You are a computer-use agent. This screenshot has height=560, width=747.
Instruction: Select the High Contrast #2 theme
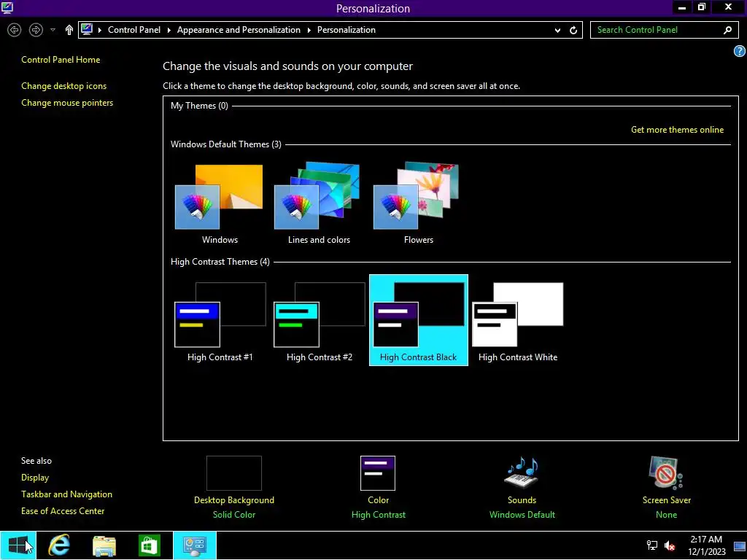click(319, 322)
